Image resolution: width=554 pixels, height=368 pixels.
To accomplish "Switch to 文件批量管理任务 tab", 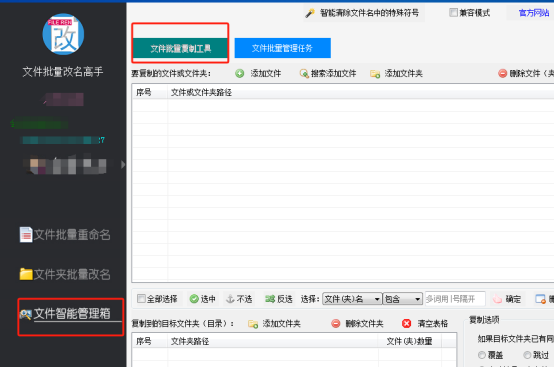I will point(283,48).
